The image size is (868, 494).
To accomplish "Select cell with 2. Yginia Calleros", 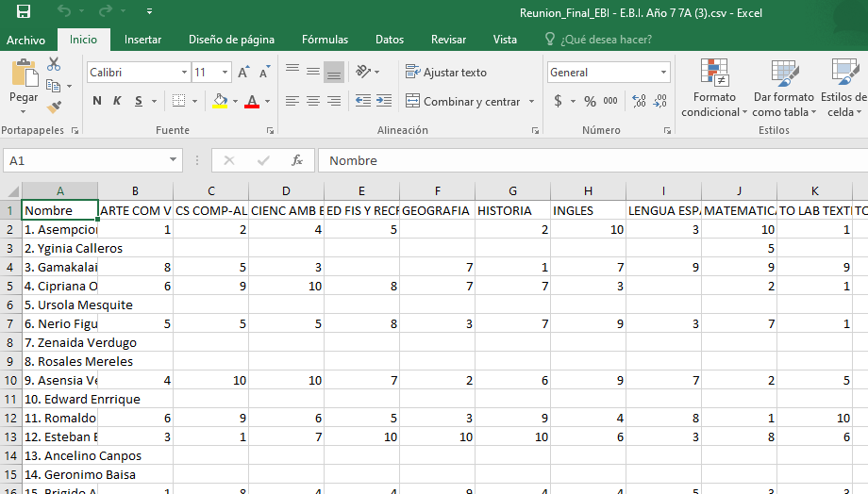I will tap(59, 248).
